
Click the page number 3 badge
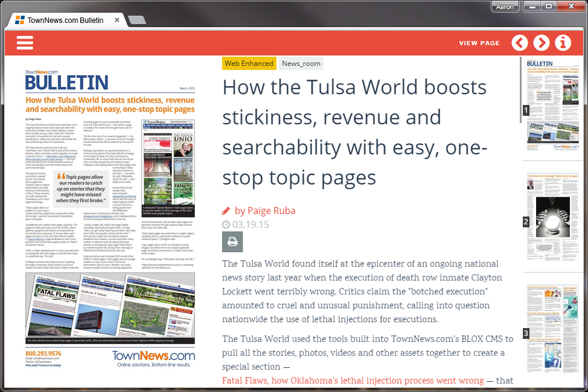click(526, 333)
